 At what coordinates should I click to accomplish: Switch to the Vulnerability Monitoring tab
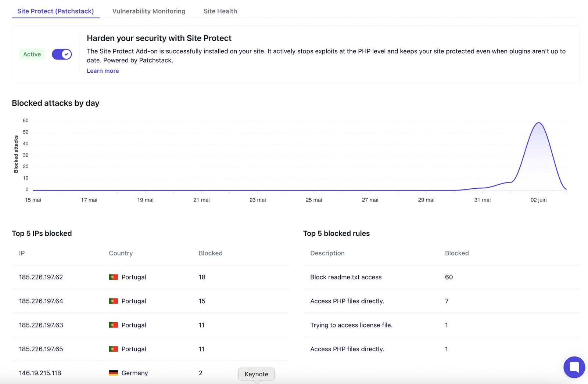[149, 11]
